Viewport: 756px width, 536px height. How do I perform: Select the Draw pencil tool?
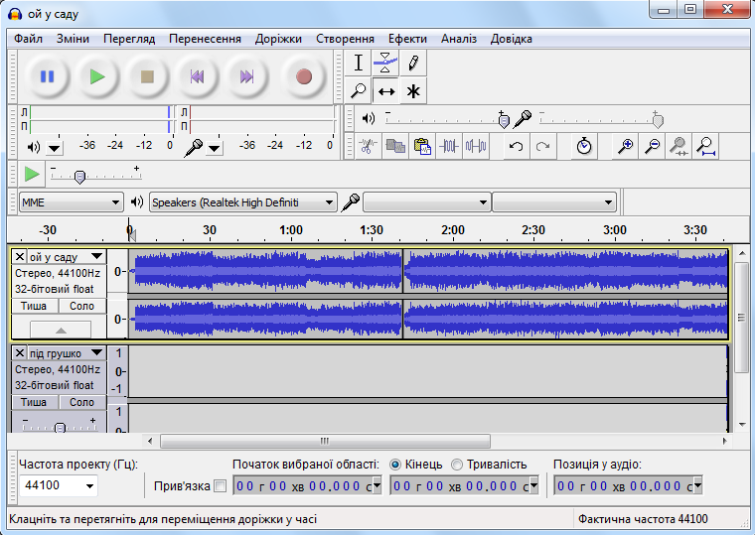tap(413, 63)
